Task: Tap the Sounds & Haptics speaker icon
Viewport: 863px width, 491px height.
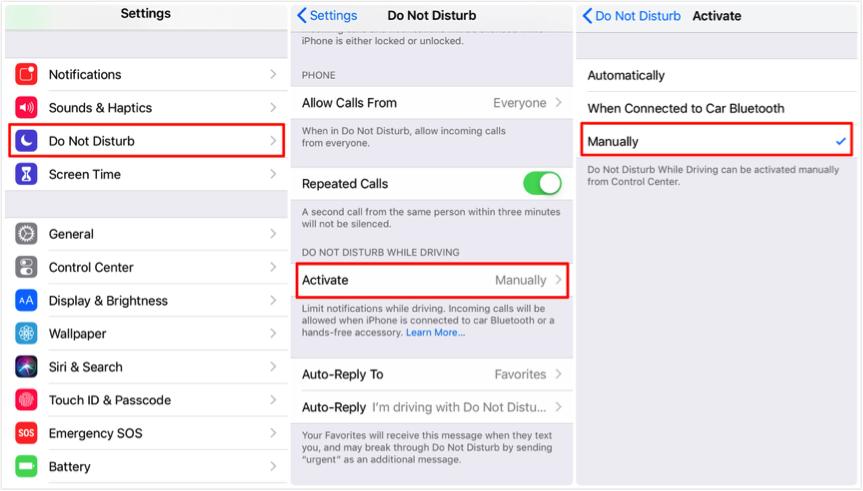Action: tap(27, 108)
